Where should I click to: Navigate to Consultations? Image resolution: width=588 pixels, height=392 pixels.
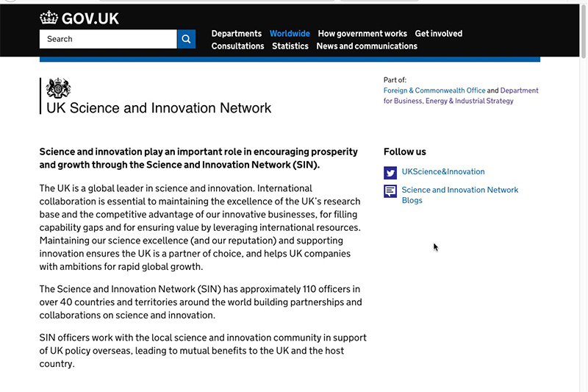[x=237, y=46]
